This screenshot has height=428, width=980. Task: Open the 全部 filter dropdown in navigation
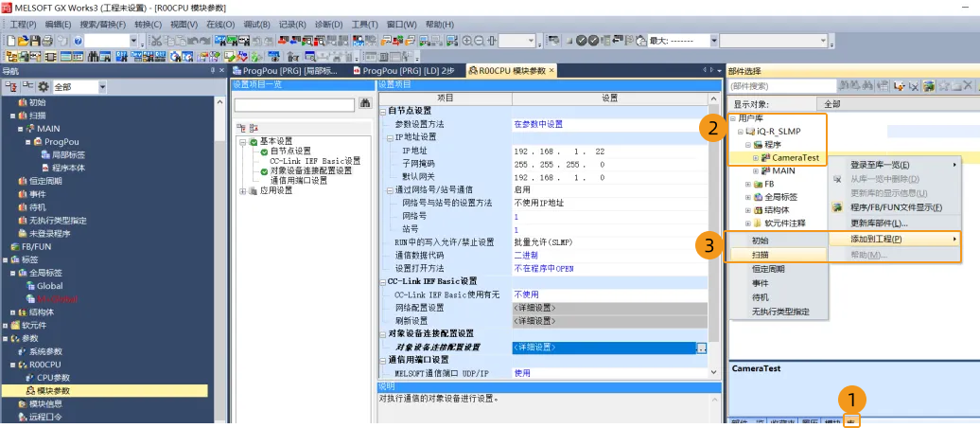click(102, 87)
